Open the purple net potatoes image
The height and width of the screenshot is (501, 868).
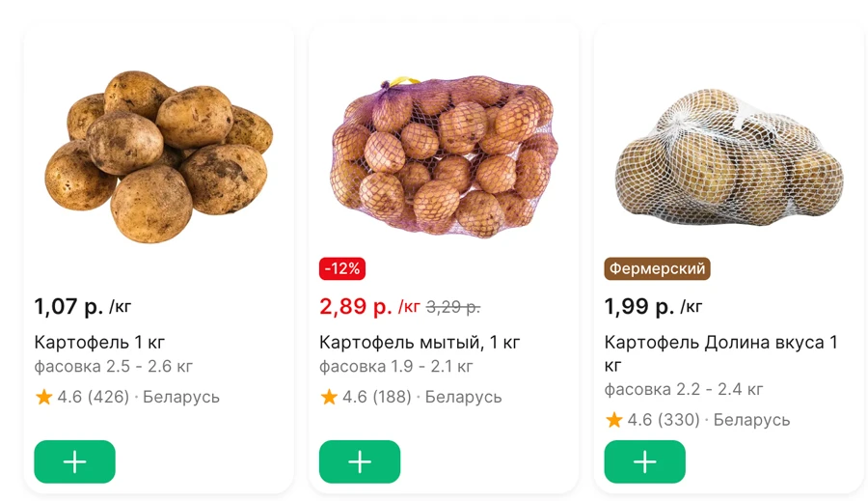[x=444, y=156]
